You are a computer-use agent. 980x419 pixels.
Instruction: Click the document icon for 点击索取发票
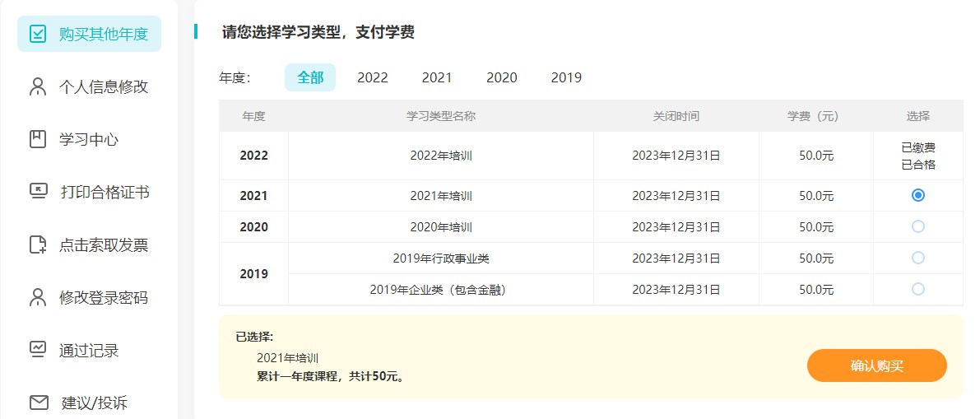tap(38, 244)
